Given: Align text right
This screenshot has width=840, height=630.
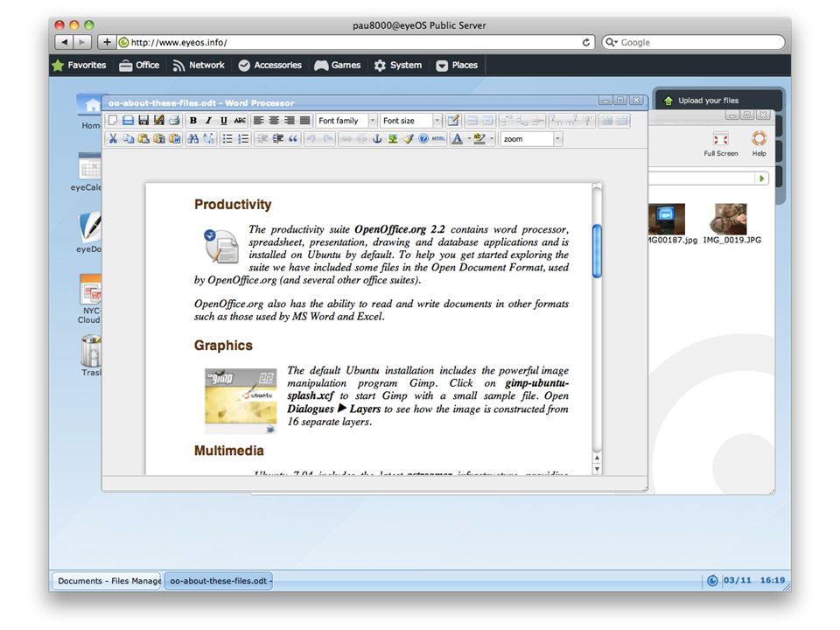Looking at the screenshot, I should (x=290, y=121).
